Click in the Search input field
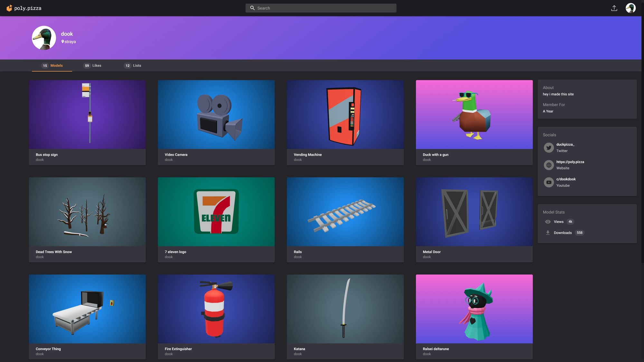The width and height of the screenshot is (644, 362). (325, 8)
